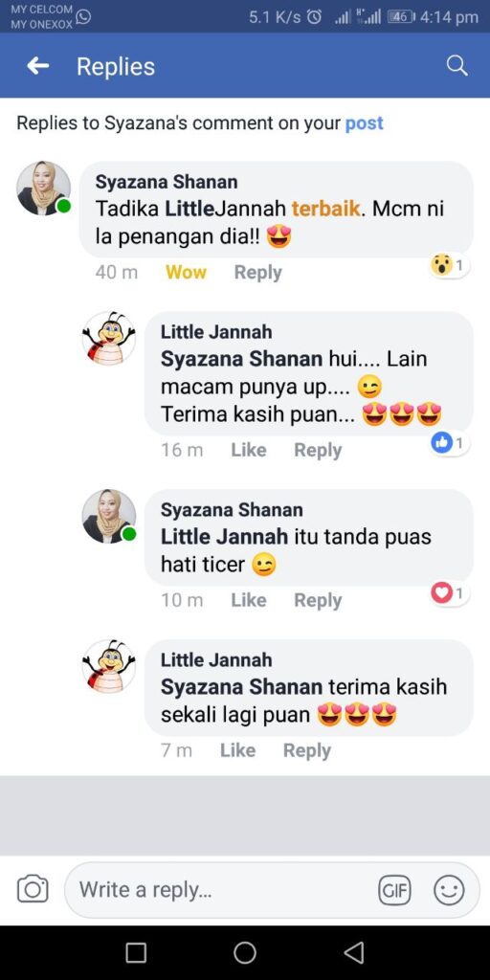Open the GIF picker
This screenshot has height=980, width=490.
394,890
